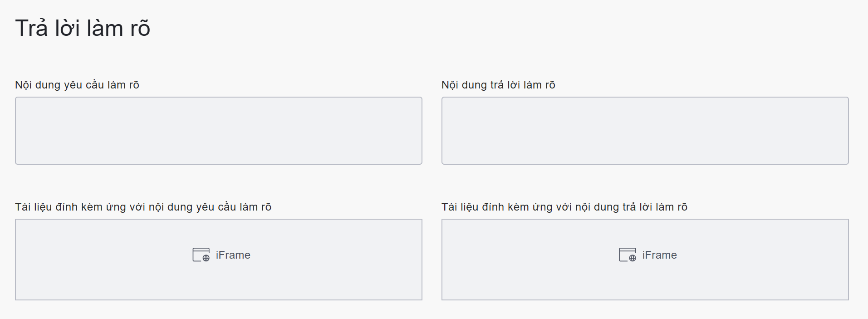868x319 pixels.
Task: Click label 'Tài liệu đính kèm ứng với nội dung trả lời làm rõ'
Action: [x=564, y=207]
